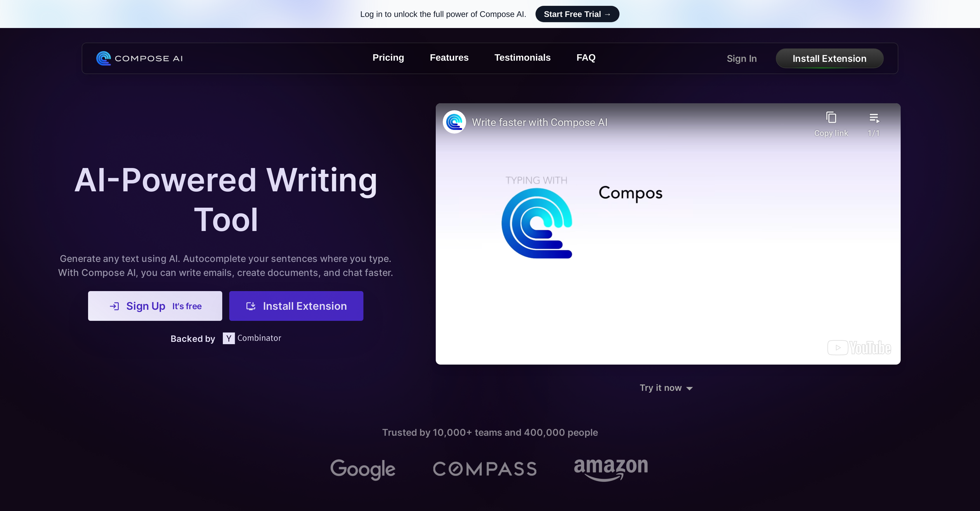
Task: Click the Copy link icon
Action: pyautogui.click(x=832, y=118)
